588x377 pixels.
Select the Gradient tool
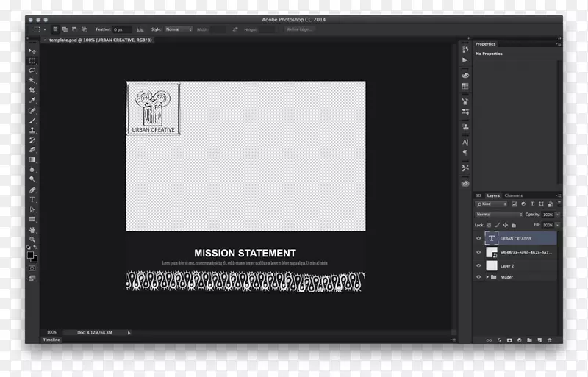32,159
